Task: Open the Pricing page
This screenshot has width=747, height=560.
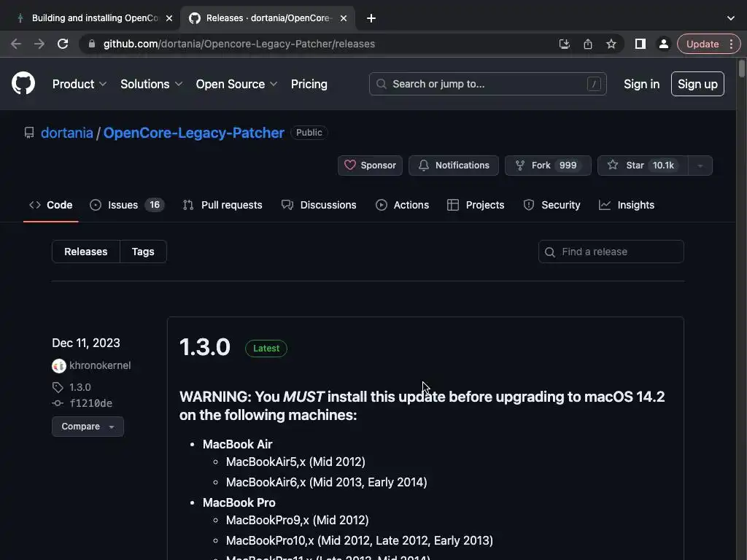Action: pyautogui.click(x=309, y=84)
